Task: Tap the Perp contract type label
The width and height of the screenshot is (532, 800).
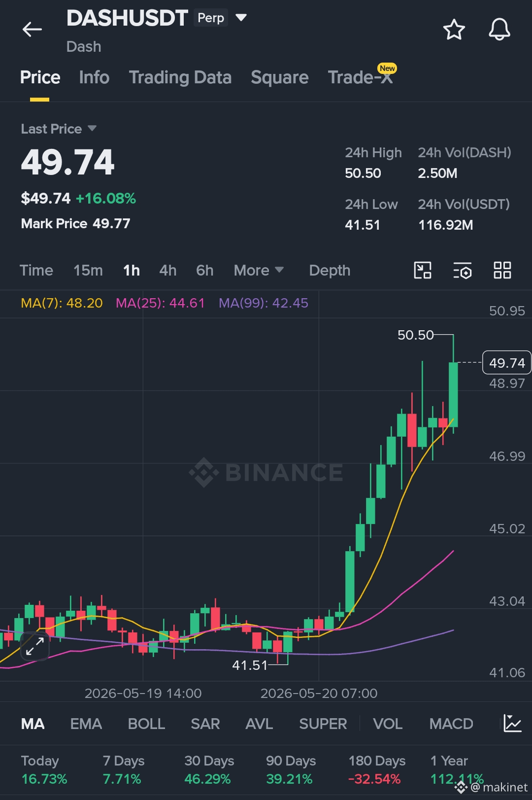Action: (x=211, y=18)
